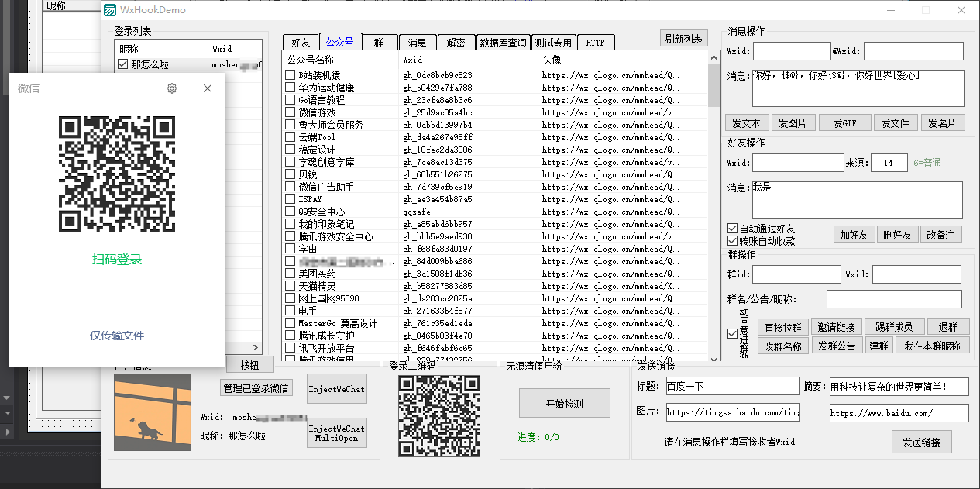
Task: Click the 管理已登录微信 button
Action: coord(256,387)
